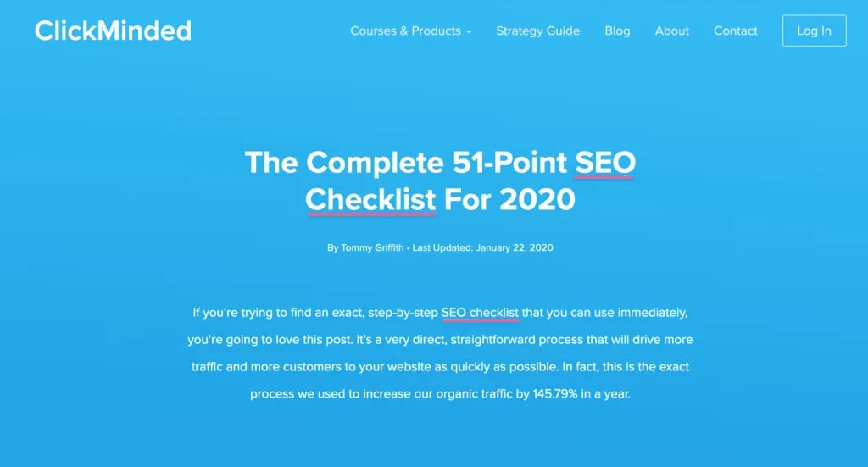Click the ClickMinded logo
This screenshot has height=467, width=868.
pos(113,31)
